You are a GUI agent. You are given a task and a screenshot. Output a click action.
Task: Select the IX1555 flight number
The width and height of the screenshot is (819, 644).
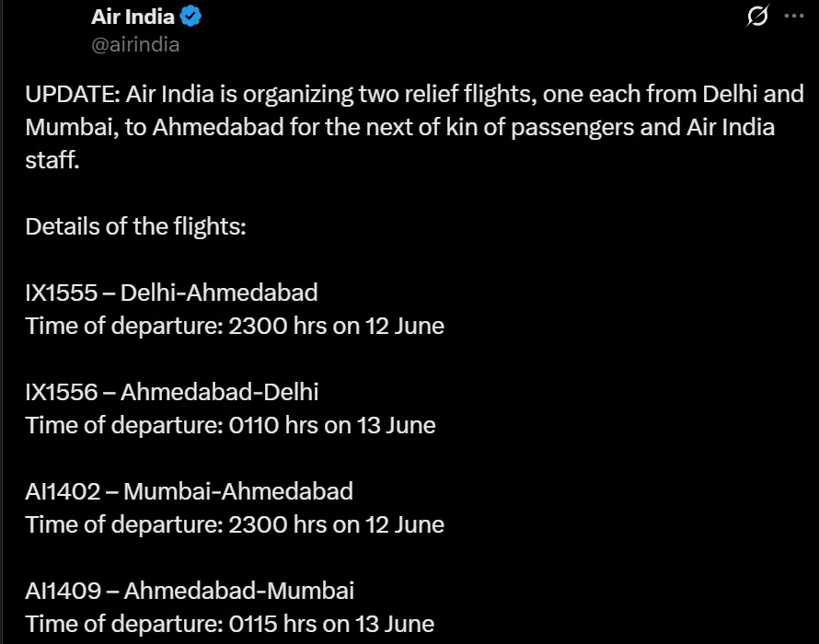pyautogui.click(x=61, y=293)
